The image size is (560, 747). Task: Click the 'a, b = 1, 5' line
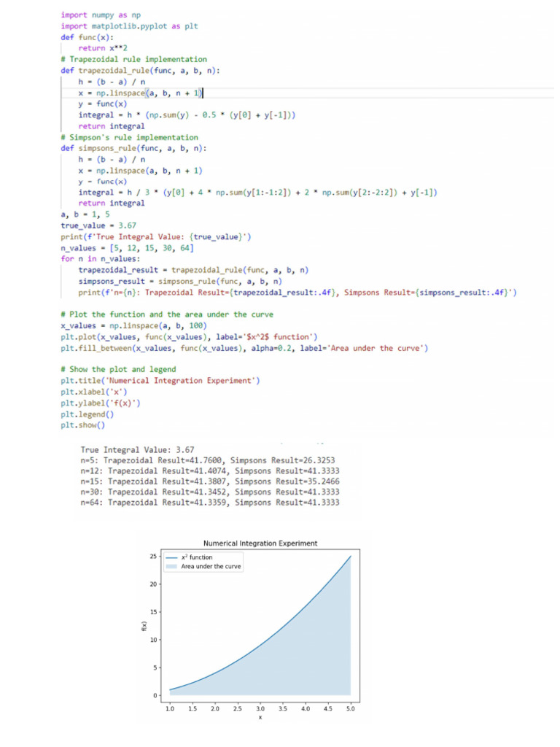[x=85, y=214]
